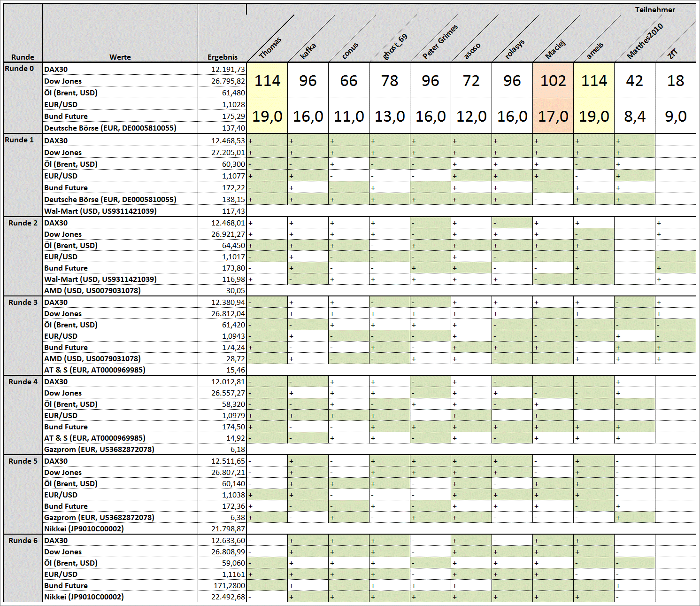Select result value 26.795,82
The height and width of the screenshot is (606, 700).
click(x=228, y=81)
